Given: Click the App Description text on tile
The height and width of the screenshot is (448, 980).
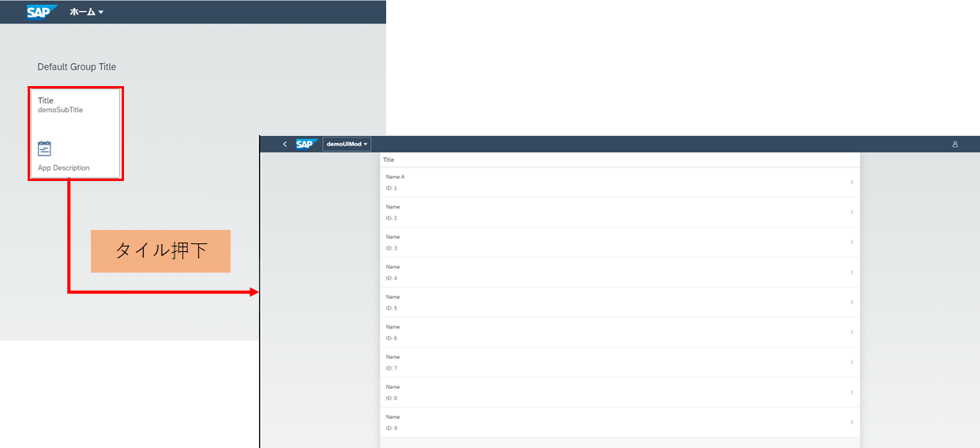Looking at the screenshot, I should (x=64, y=168).
